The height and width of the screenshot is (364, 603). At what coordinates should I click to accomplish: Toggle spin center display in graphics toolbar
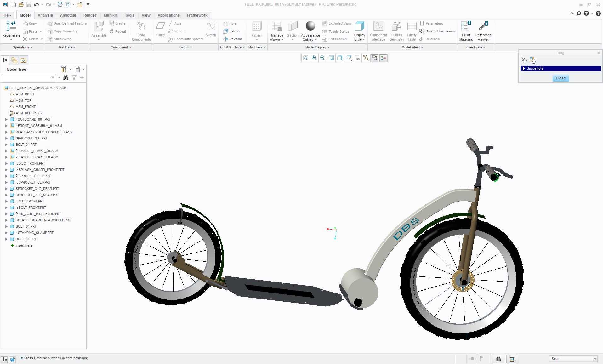tap(383, 58)
